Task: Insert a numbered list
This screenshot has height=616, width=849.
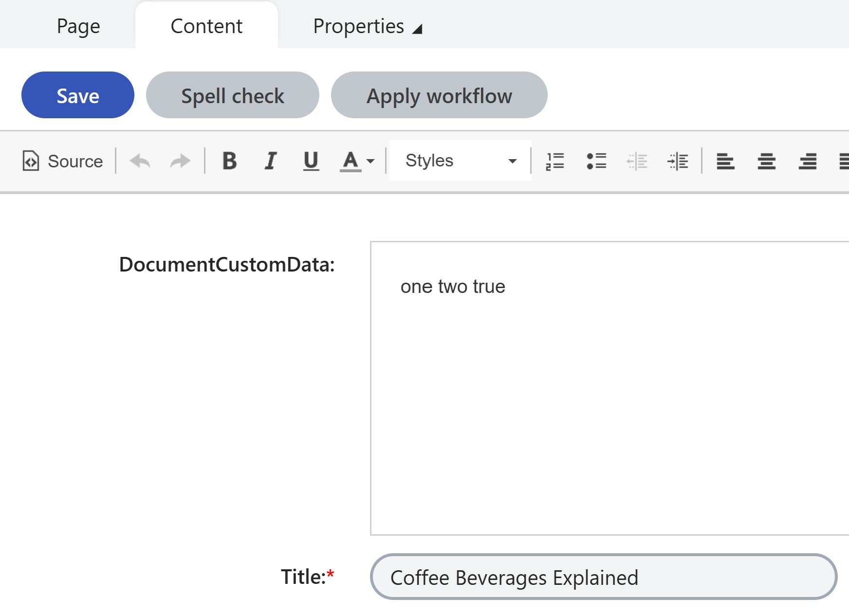Action: pos(555,161)
